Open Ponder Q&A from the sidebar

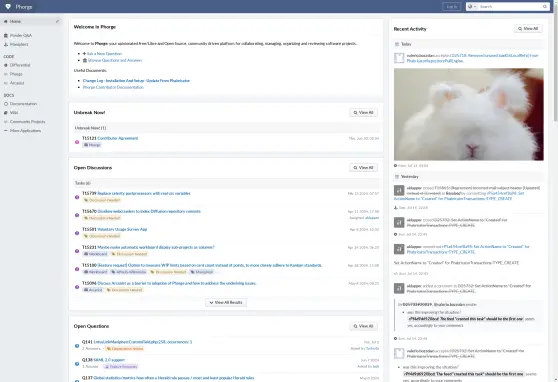21,35
